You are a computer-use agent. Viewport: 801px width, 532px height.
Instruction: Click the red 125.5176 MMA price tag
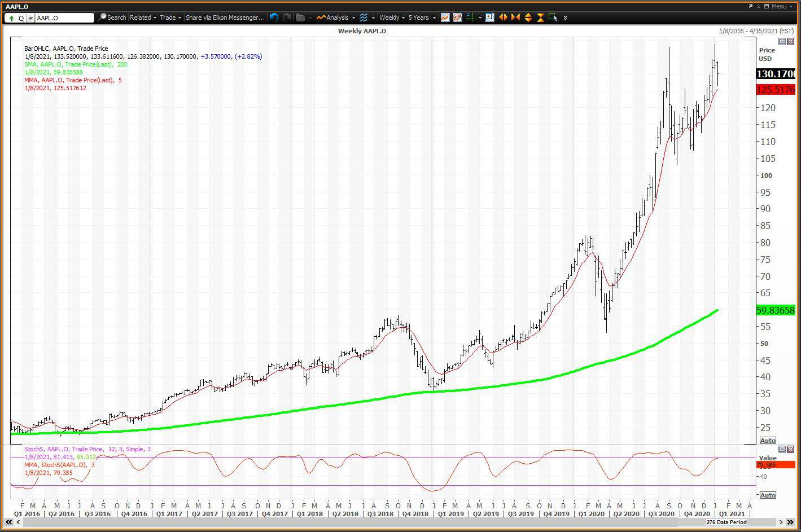coord(776,90)
